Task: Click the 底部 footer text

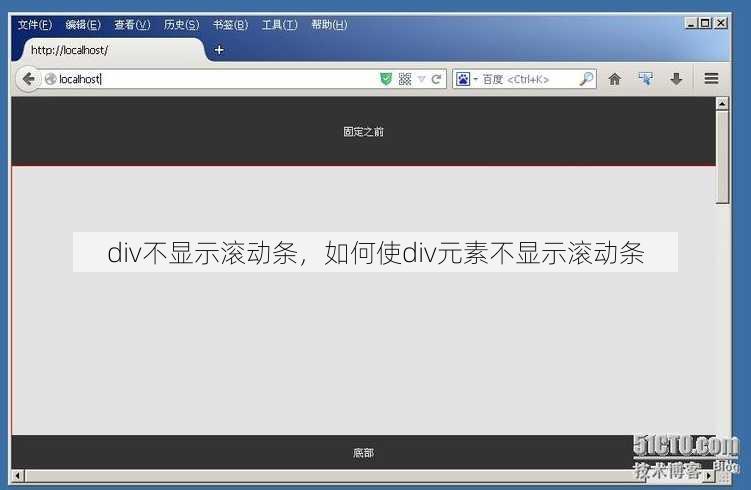Action: [x=364, y=453]
